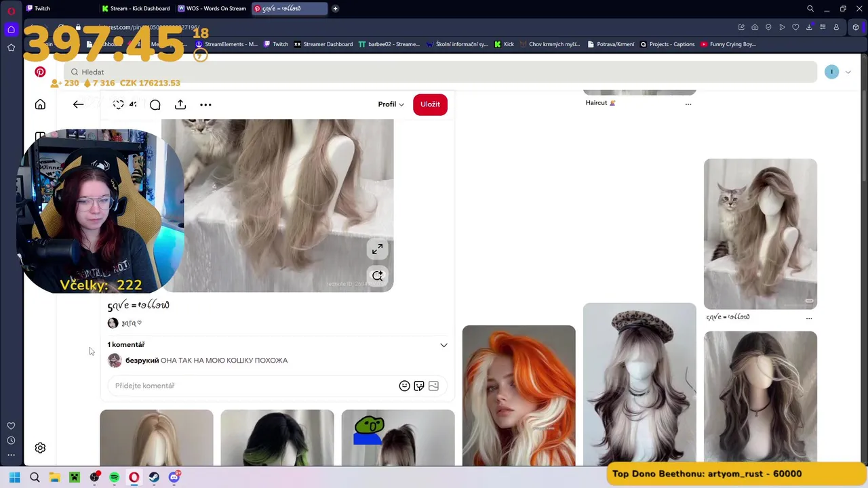
Task: Open the Kick bookmark
Action: pos(504,44)
